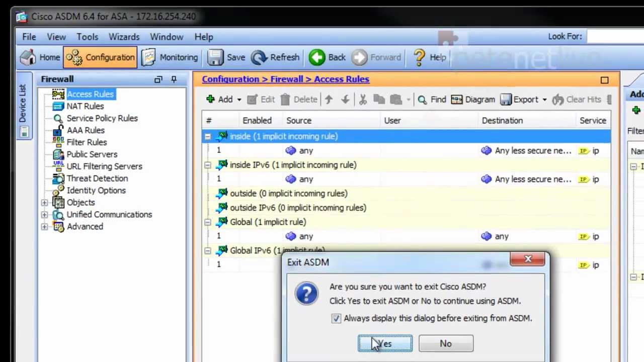The height and width of the screenshot is (362, 644).
Task: Click the Enabled column header
Action: point(257,121)
